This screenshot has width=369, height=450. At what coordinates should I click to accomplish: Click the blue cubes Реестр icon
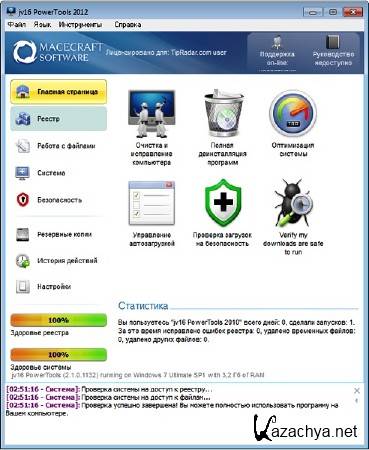pyautogui.click(x=23, y=119)
